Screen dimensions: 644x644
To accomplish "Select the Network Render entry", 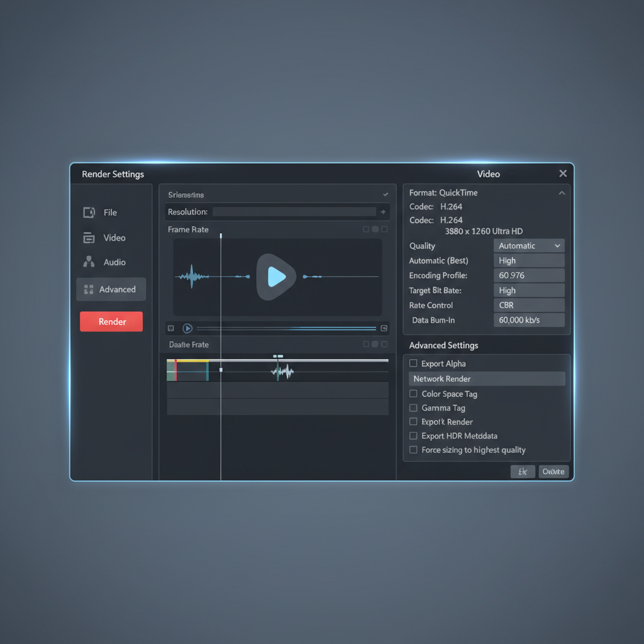I will click(x=487, y=379).
